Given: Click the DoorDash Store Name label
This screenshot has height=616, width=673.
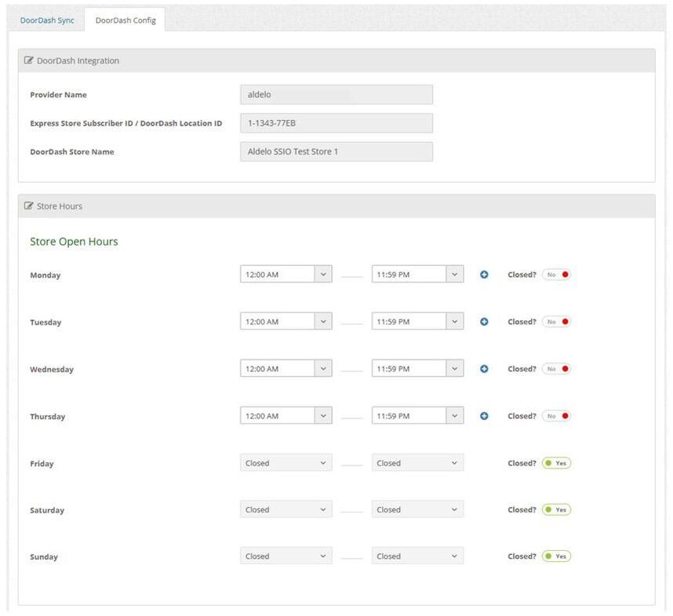Looking at the screenshot, I should 72,152.
